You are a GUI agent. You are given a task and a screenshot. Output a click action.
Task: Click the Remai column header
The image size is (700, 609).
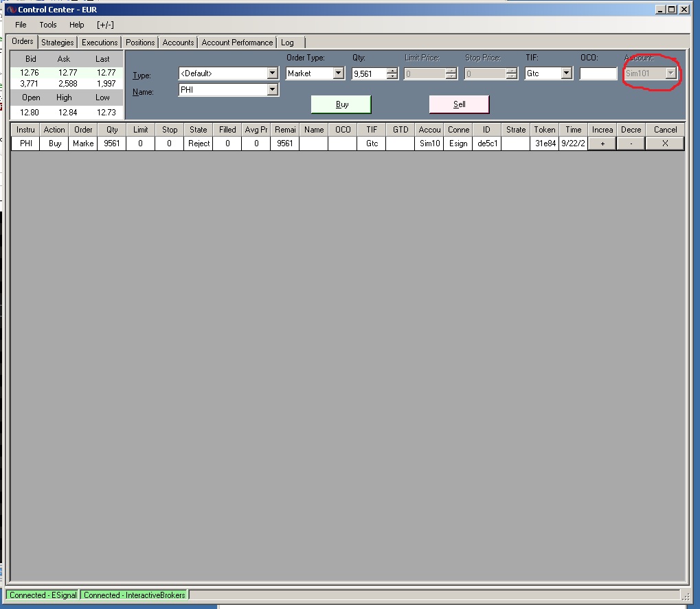[x=285, y=130]
